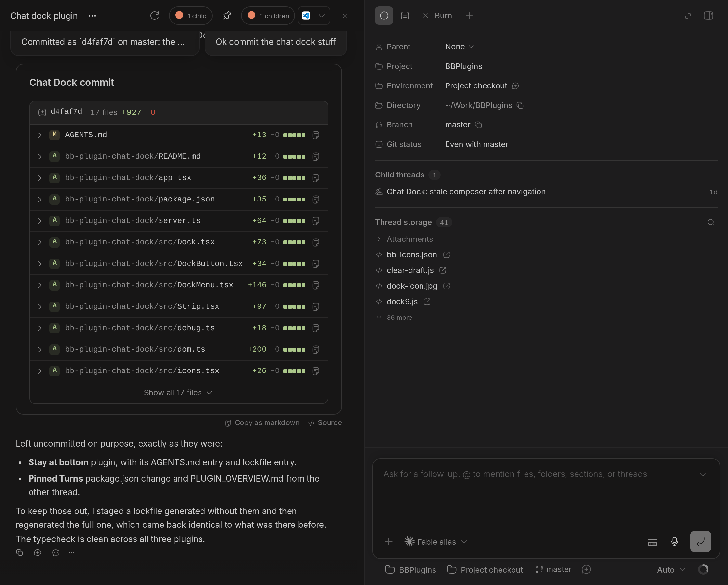Image resolution: width=728 pixels, height=585 pixels.
Task: Close the Burn tab
Action: click(425, 16)
